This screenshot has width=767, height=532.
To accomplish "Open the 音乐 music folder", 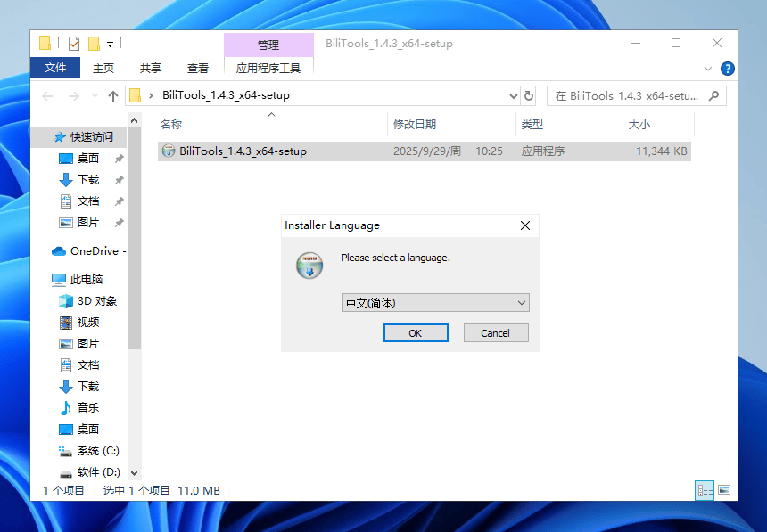I will coord(87,408).
